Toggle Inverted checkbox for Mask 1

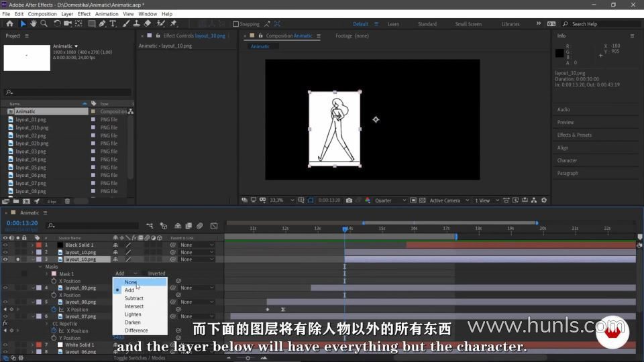[x=144, y=274]
